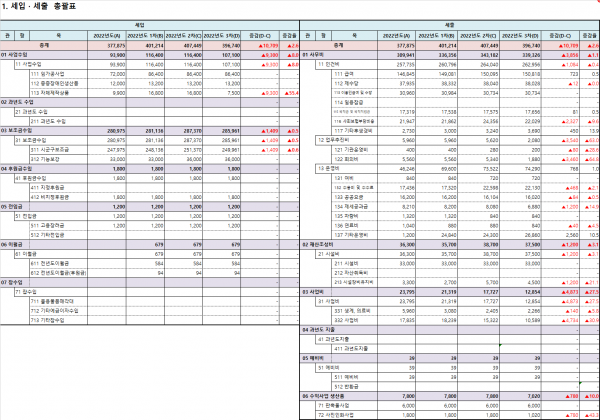Image resolution: width=600 pixels, height=420 pixels.
Task: Select row label '137 기타운영비'
Action: [351, 235]
